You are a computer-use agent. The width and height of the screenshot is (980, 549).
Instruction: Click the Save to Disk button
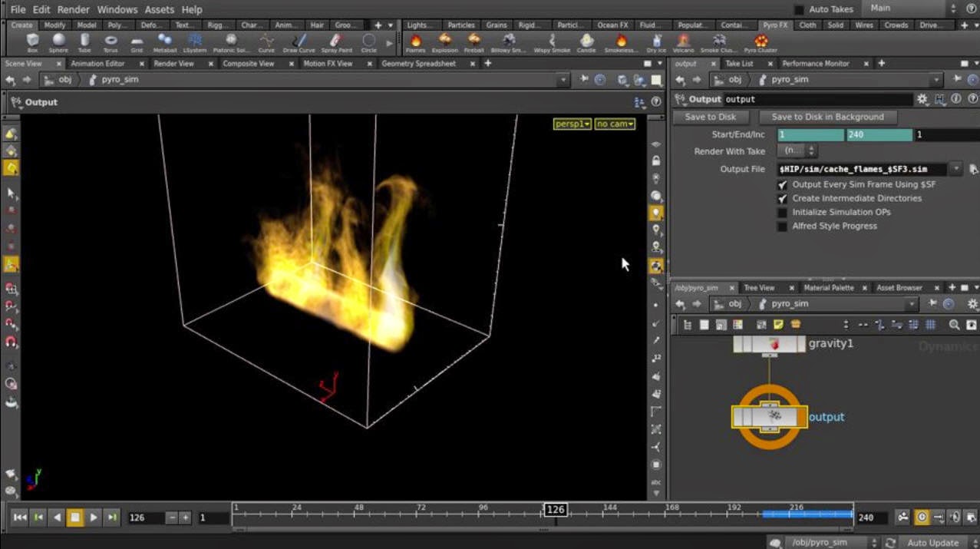(x=711, y=117)
